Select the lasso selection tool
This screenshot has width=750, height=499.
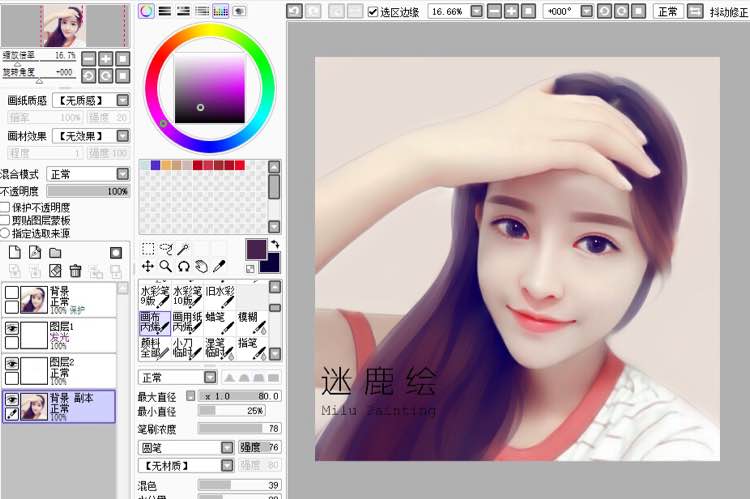(x=165, y=248)
